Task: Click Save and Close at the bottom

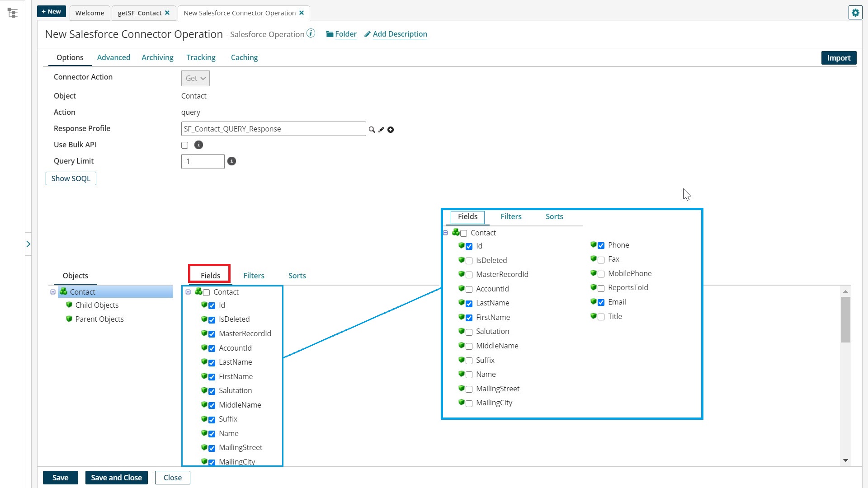Action: coord(116,477)
